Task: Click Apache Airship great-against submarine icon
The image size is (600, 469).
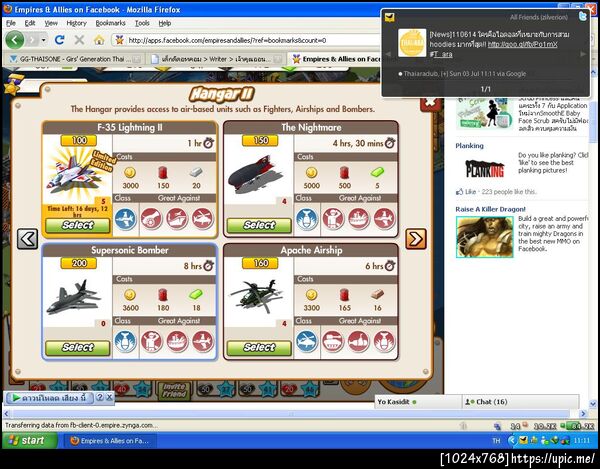Action: point(359,341)
